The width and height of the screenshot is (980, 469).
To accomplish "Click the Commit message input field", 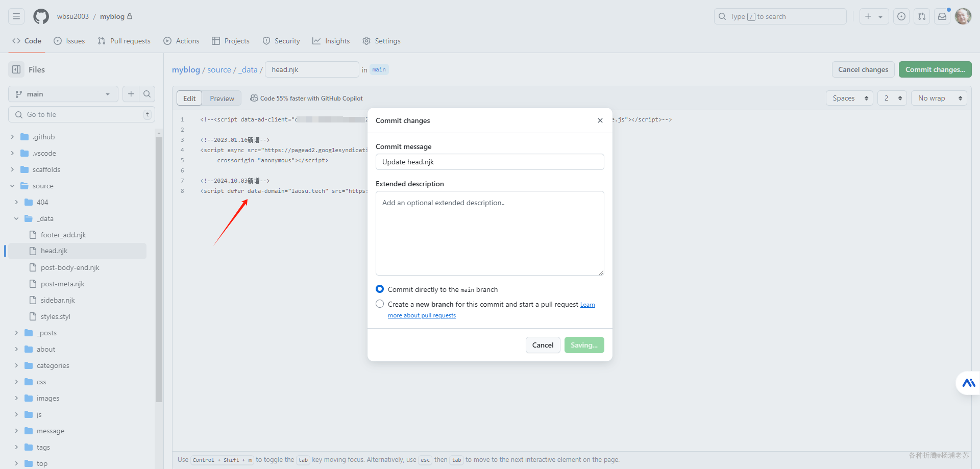I will (489, 162).
